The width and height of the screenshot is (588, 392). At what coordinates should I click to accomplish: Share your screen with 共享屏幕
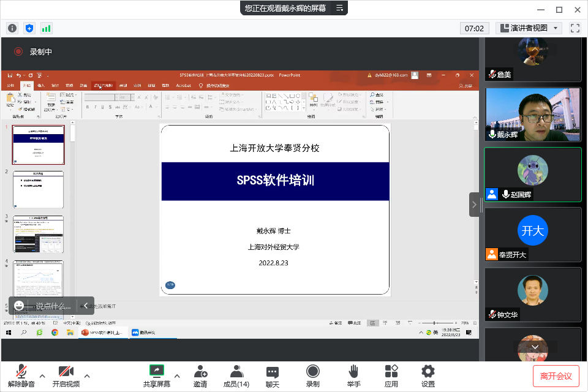157,376
